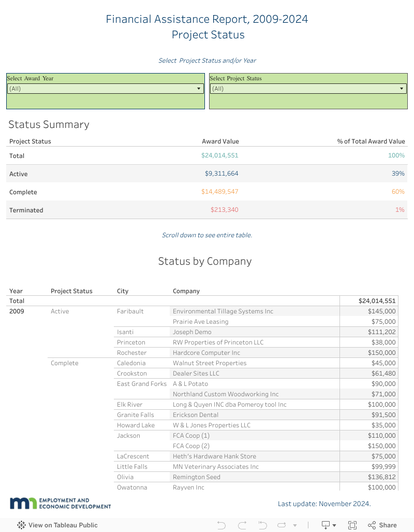414x532 pixels.
Task: Click the Pause/forward data update icon
Action: coord(281,525)
